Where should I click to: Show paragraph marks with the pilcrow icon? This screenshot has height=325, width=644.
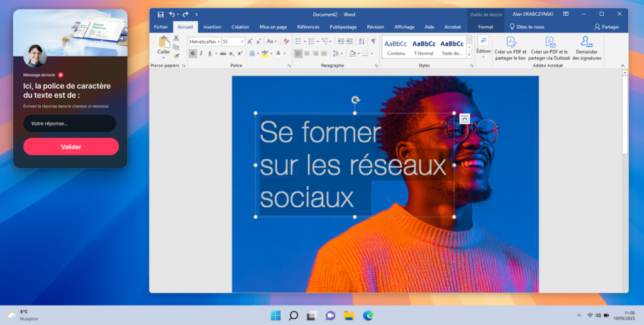click(x=373, y=42)
